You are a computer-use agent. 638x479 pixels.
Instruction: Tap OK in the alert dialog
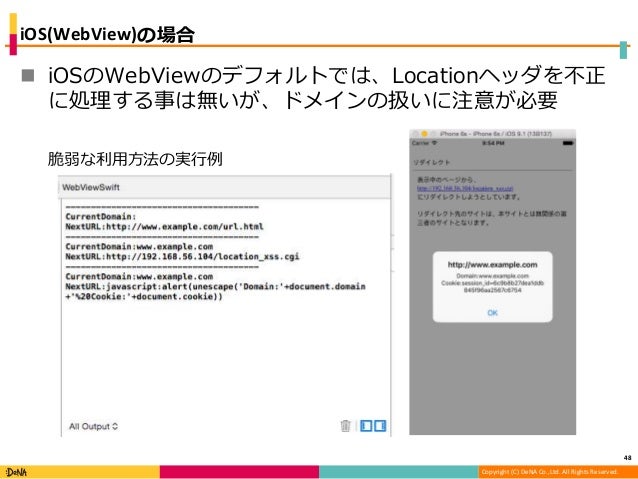(x=492, y=313)
